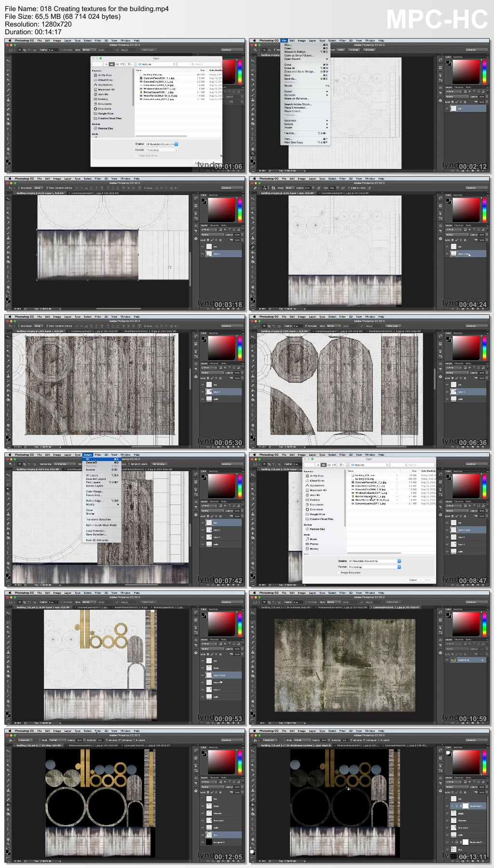Click foreground color swatch in the 00:05:30 frame toolbar
This screenshot has height=868, width=494.
7,437
